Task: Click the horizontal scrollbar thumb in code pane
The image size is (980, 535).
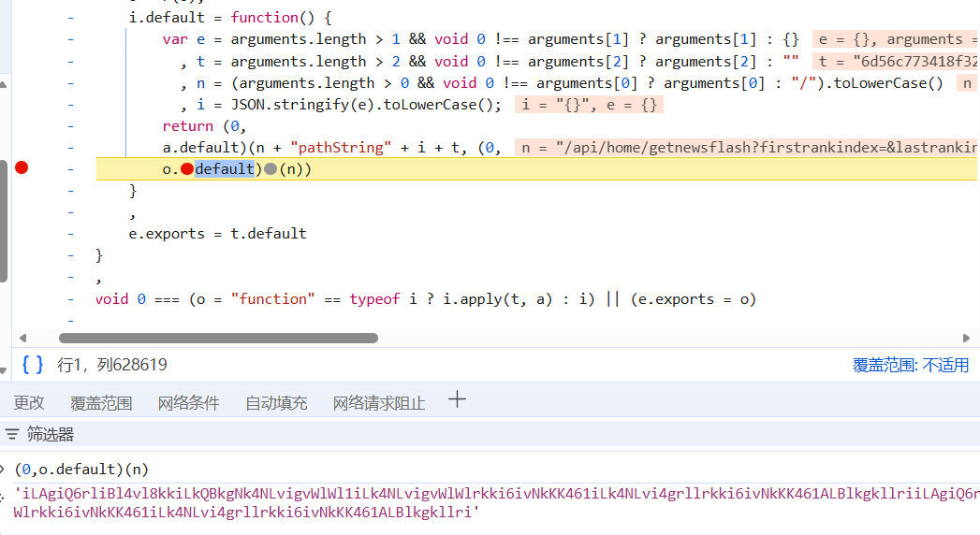Action: coord(217,338)
